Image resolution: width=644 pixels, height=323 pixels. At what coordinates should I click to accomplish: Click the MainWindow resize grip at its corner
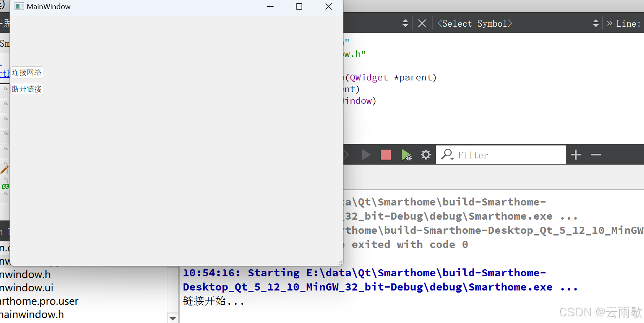pos(340,263)
